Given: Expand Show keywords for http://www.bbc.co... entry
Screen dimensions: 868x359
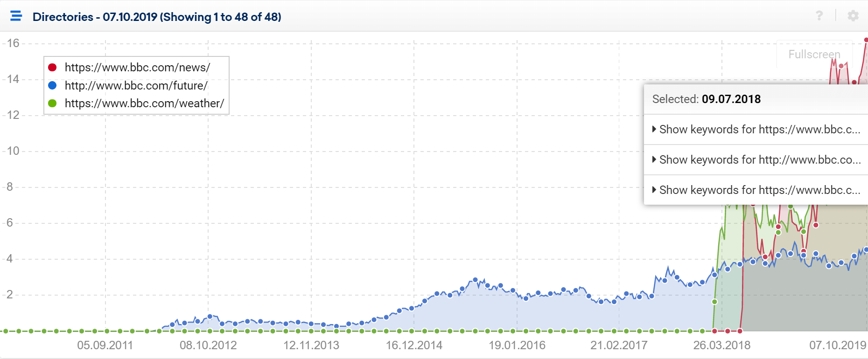Looking at the screenshot, I should point(756,160).
